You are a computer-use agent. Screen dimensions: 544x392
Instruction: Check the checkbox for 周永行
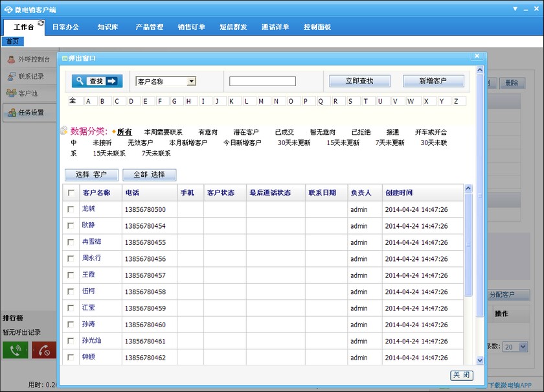71,259
